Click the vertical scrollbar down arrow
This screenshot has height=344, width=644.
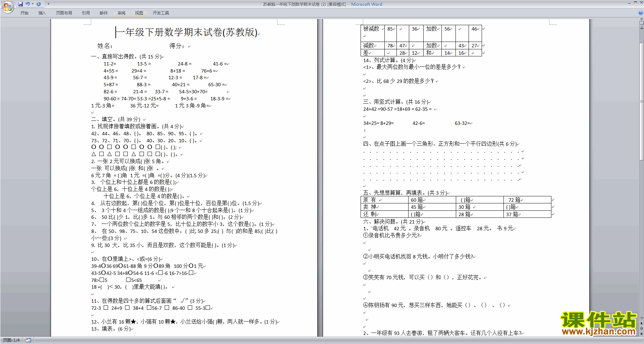pos(642,318)
